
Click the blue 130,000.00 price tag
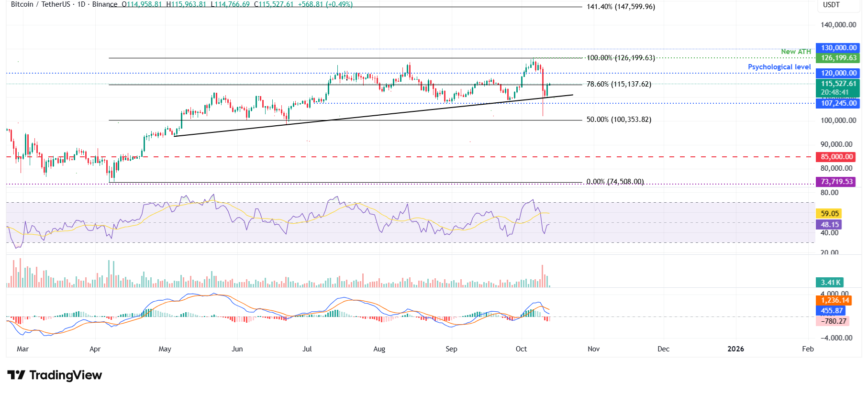838,48
